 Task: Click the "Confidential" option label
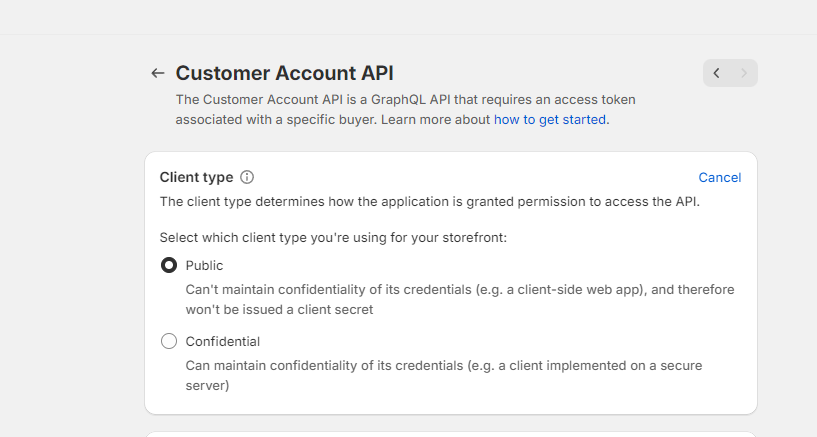(x=223, y=341)
